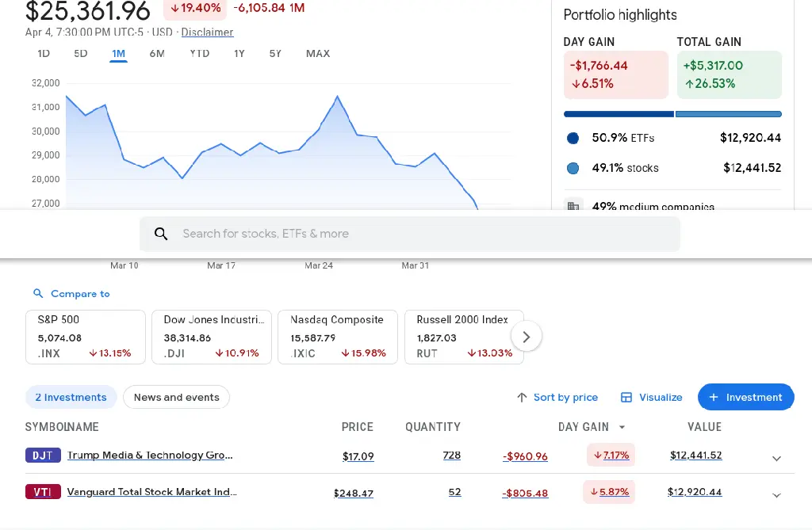Open Vanguard Total Stock Market Index link
Screen dimensions: 812x530
[151, 492]
